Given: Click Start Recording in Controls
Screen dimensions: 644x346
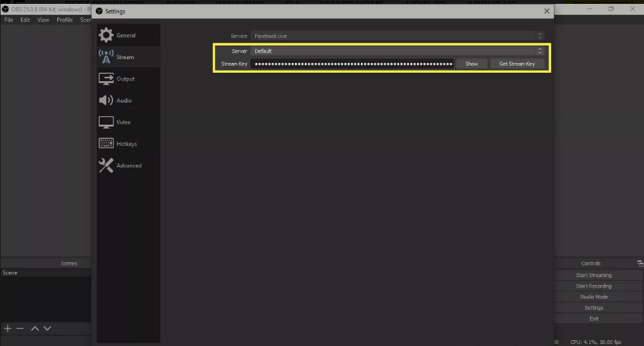Looking at the screenshot, I should pos(594,286).
